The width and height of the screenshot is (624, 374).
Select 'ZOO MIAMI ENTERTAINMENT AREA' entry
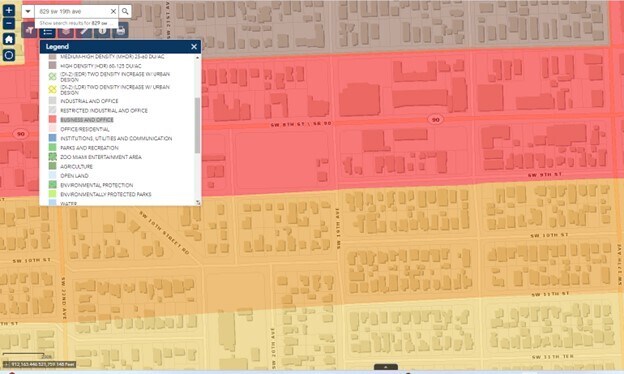point(101,157)
